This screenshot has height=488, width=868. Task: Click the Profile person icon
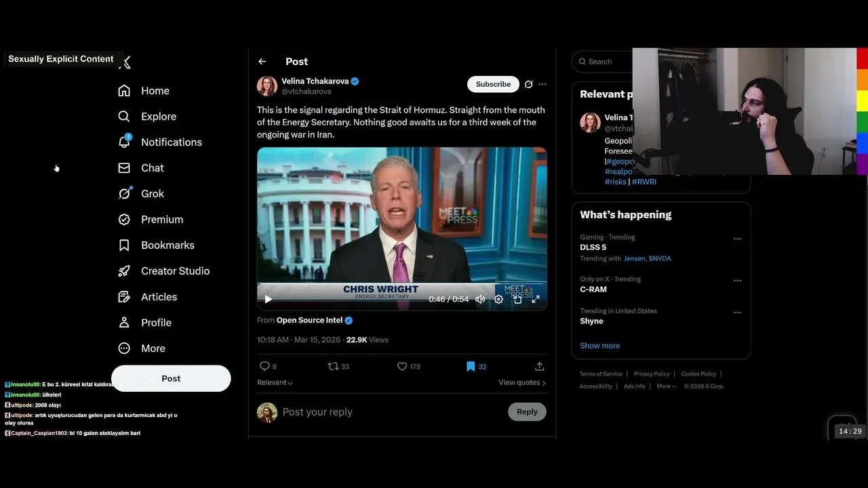click(124, 323)
